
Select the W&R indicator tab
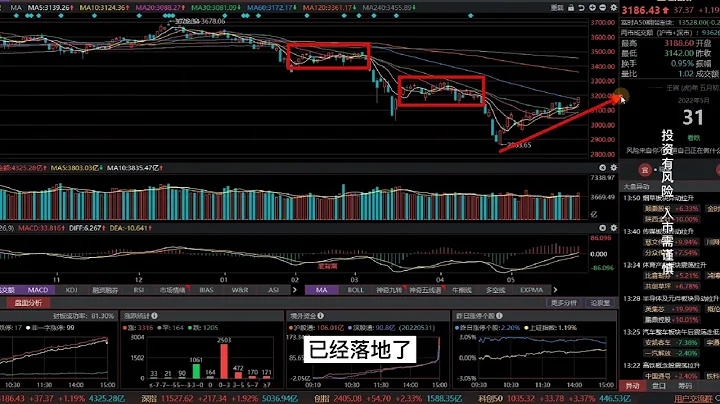[x=240, y=290]
